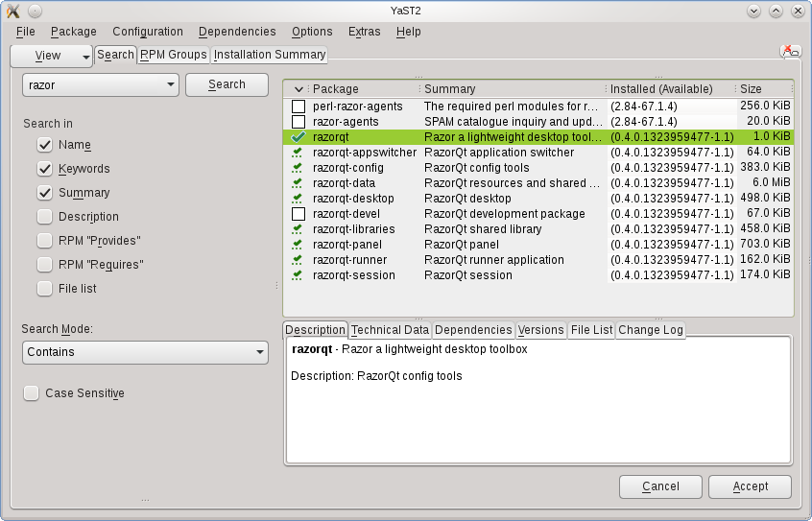Click the 6.0 MiB size cell
Image resolution: width=812 pixels, height=521 pixels.
click(771, 183)
